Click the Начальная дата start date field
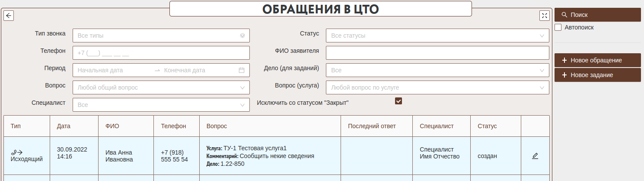The height and width of the screenshot is (181, 644). (112, 70)
